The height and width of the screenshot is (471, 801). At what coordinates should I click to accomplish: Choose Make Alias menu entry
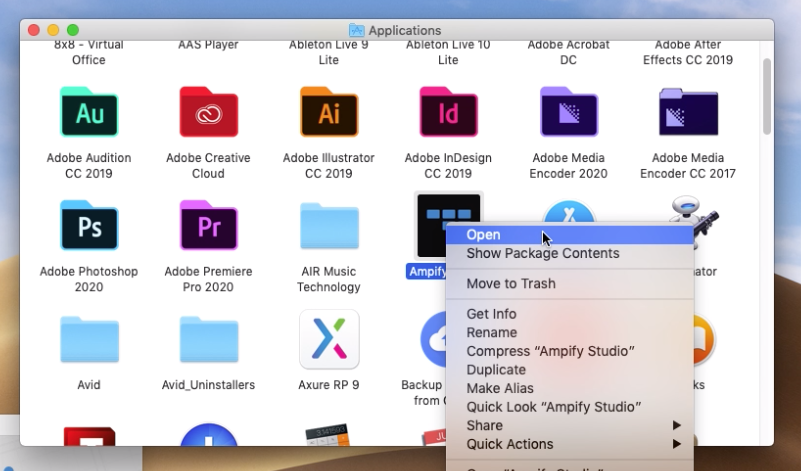pyautogui.click(x=570, y=388)
